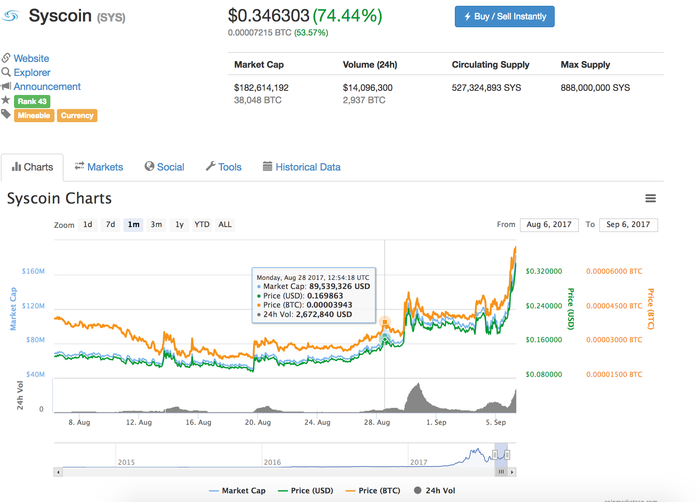Select the 3m zoom range
700x502 pixels.
coord(156,224)
